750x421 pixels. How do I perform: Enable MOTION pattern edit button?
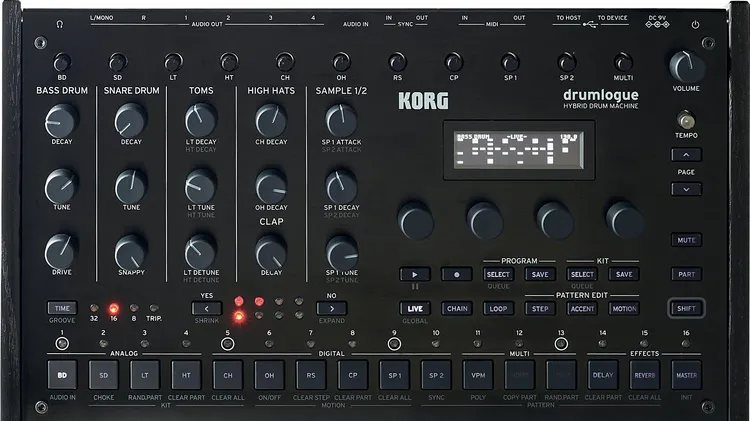[x=624, y=309]
